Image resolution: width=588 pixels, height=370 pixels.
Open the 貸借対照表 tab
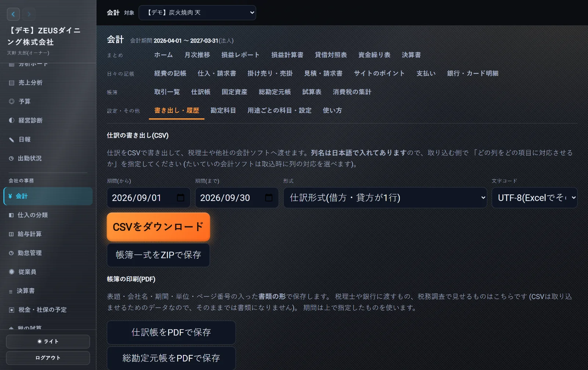point(331,55)
